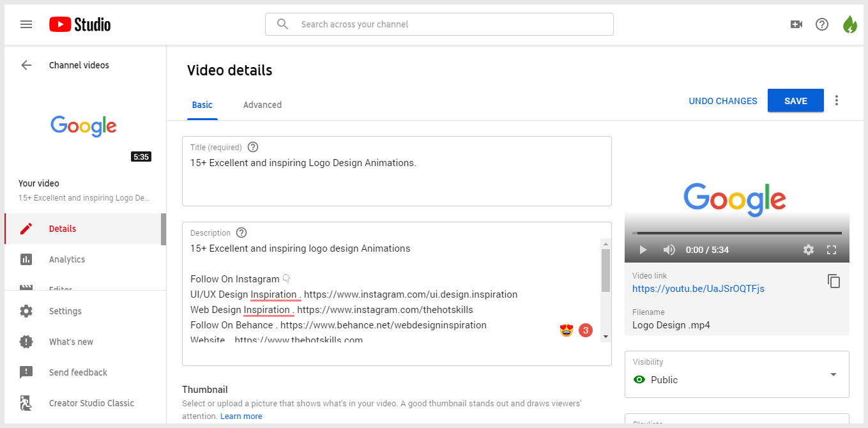The height and width of the screenshot is (428, 868).
Task: Click the Logo Design .mp4 filename
Action: pos(671,325)
